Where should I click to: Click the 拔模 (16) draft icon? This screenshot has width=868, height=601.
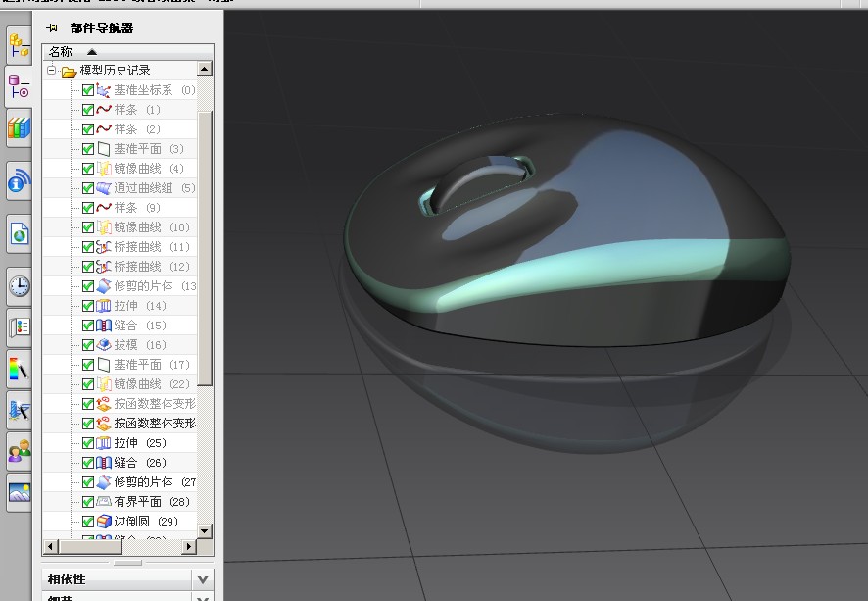click(x=104, y=345)
